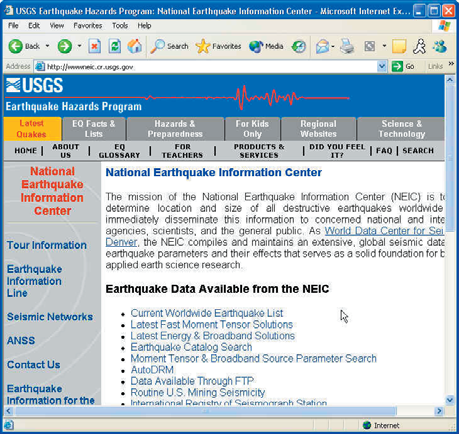Open the Tools menu

(x=120, y=26)
